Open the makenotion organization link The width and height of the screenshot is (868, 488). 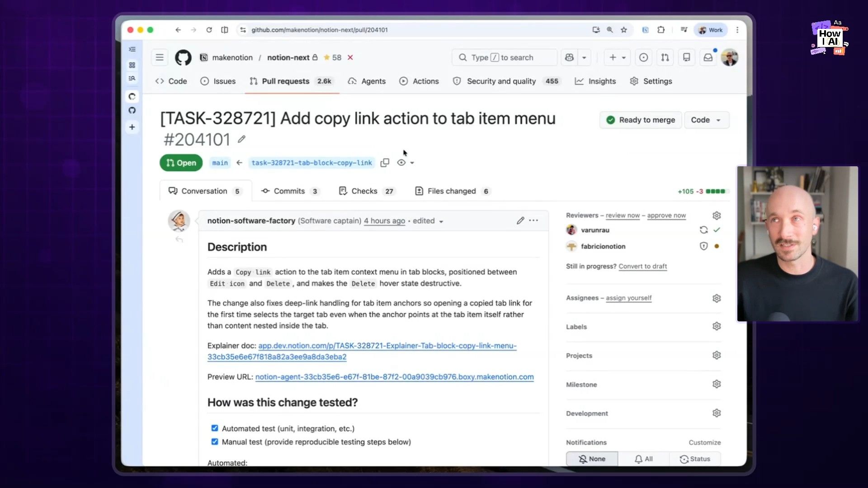tap(232, 57)
